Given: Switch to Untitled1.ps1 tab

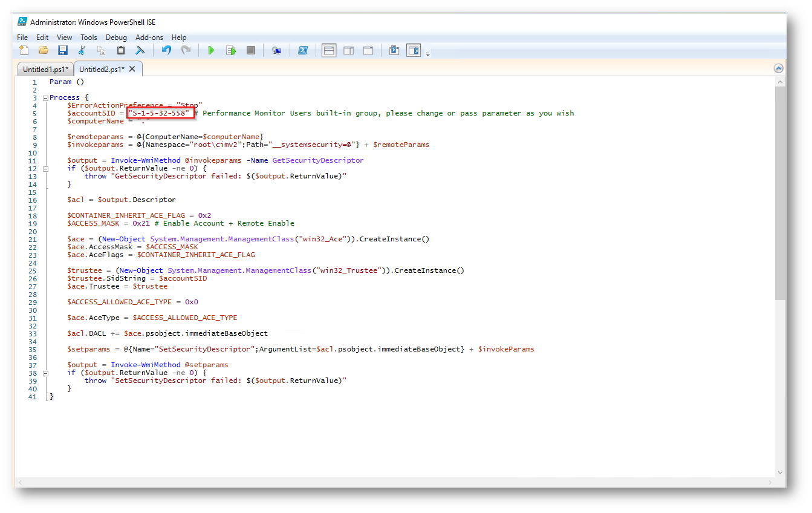Looking at the screenshot, I should click(45, 70).
